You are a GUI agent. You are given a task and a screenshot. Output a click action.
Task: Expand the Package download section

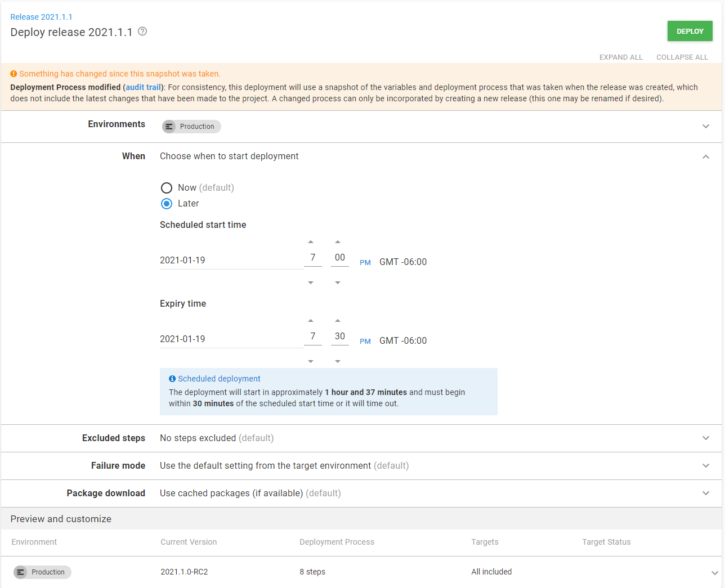point(705,493)
